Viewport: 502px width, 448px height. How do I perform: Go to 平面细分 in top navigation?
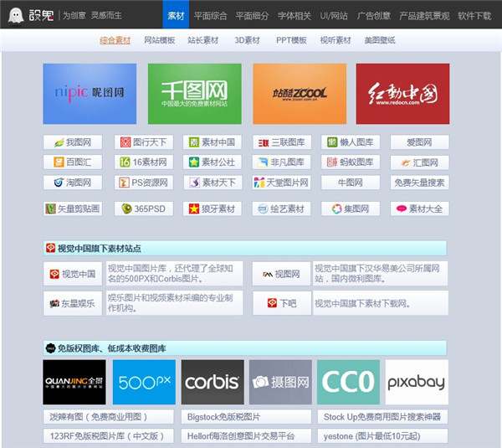pos(253,16)
